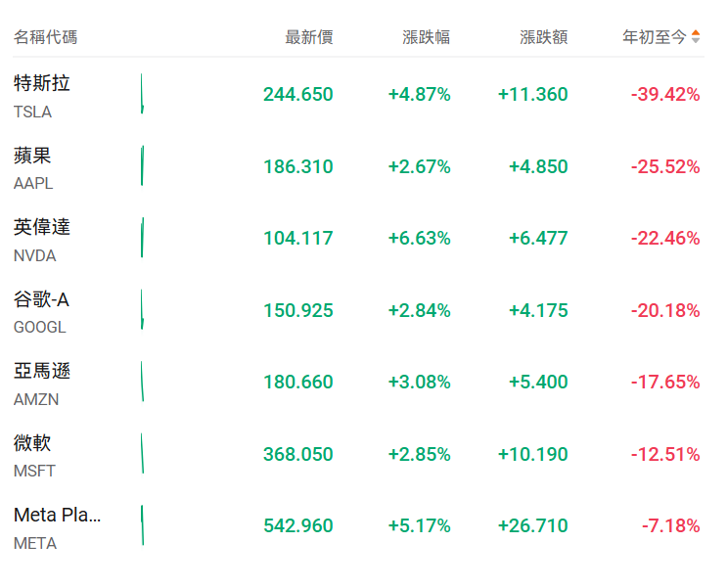Open the Meta Pla... stock name link
This screenshot has height=588, width=728.
[x=58, y=515]
